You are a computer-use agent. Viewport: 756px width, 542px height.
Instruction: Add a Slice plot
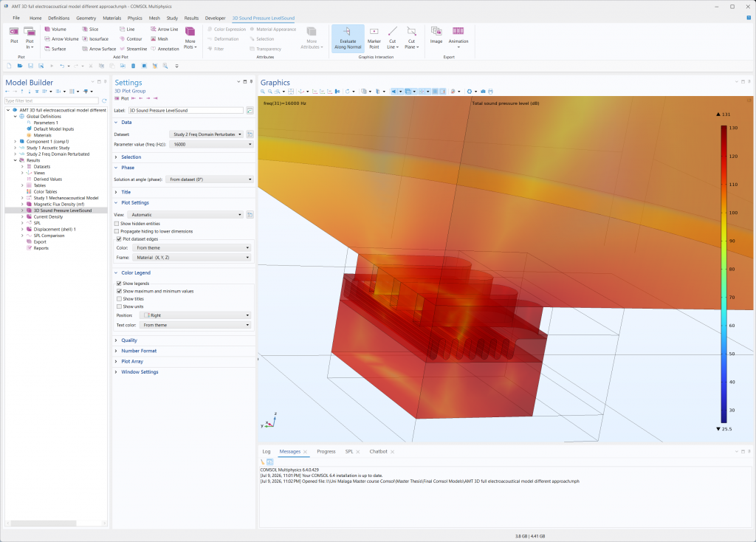[90, 30]
